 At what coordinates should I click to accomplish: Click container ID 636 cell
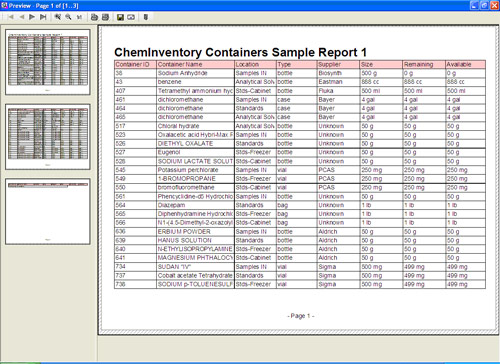click(x=135, y=231)
